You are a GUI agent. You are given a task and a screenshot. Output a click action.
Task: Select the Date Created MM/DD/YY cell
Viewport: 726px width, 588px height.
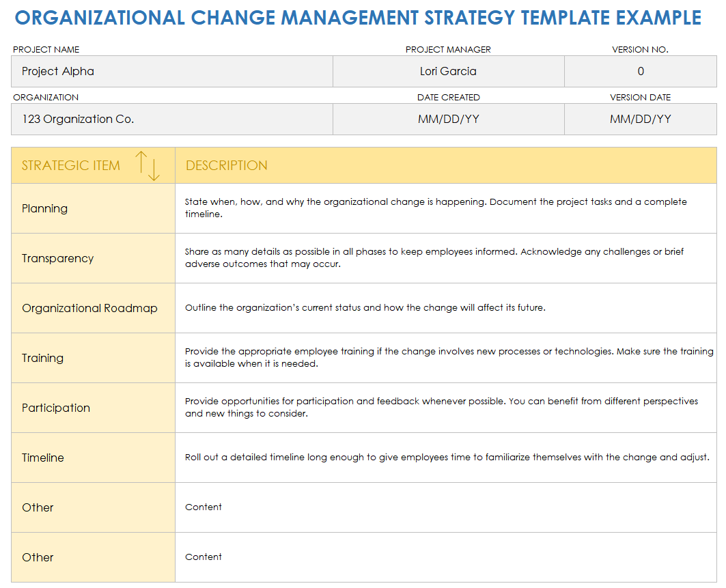[448, 120]
